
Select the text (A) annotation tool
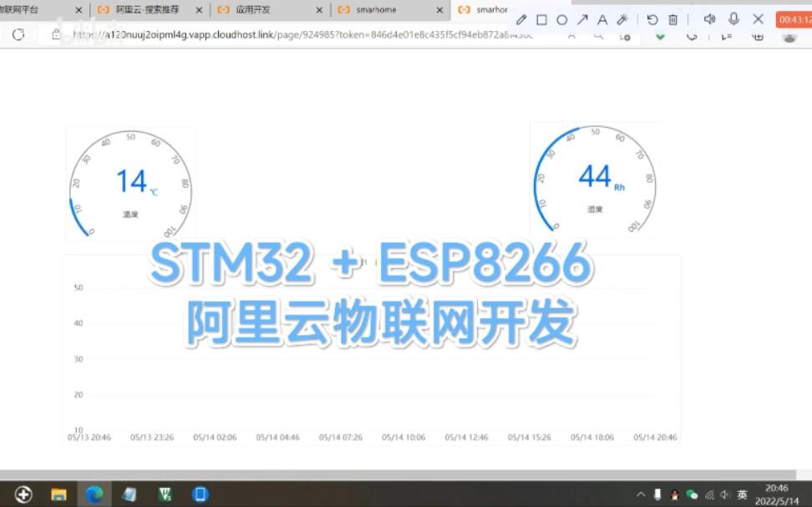602,20
